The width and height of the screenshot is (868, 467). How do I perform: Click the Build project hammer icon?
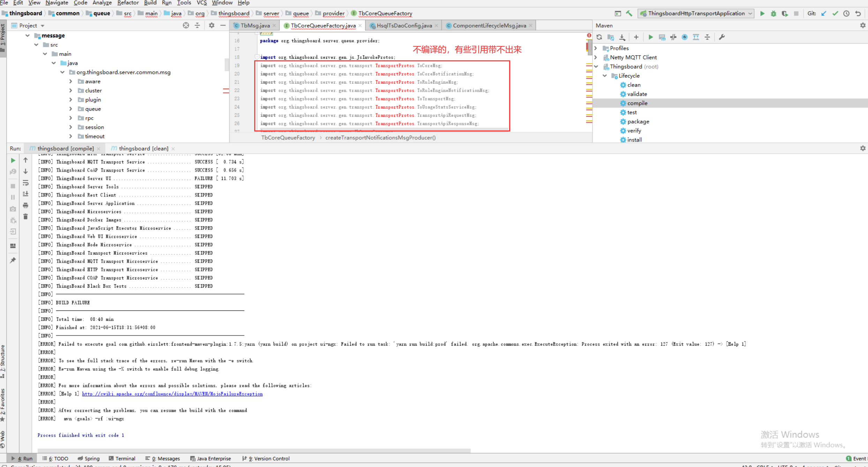tap(629, 13)
